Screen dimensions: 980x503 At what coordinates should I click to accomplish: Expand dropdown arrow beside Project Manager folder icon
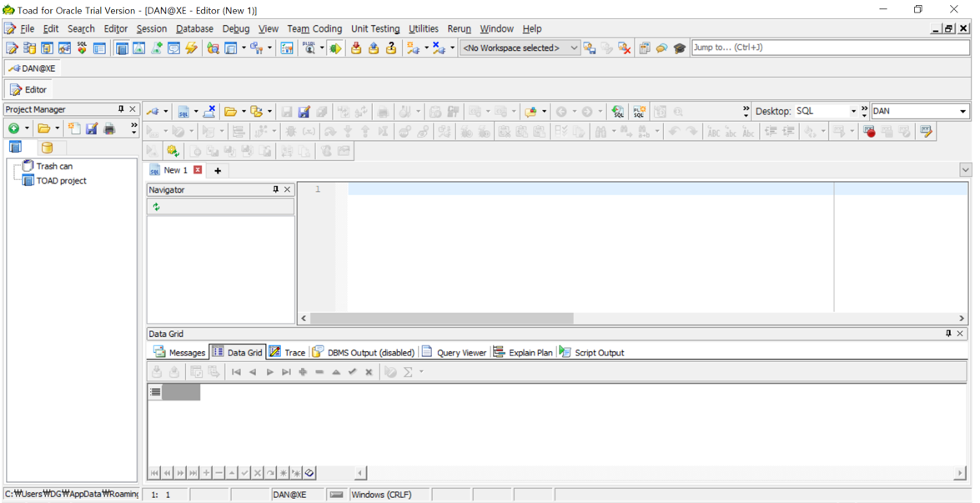tap(57, 128)
